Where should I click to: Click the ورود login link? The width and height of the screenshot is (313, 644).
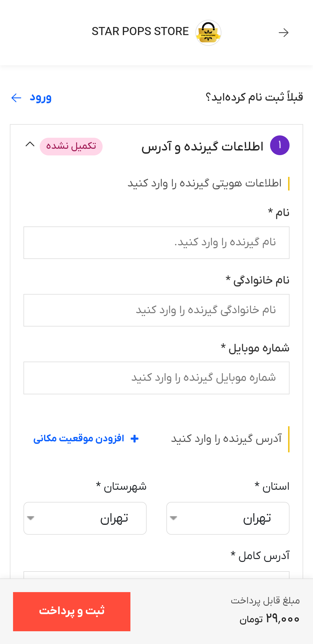[x=41, y=98]
